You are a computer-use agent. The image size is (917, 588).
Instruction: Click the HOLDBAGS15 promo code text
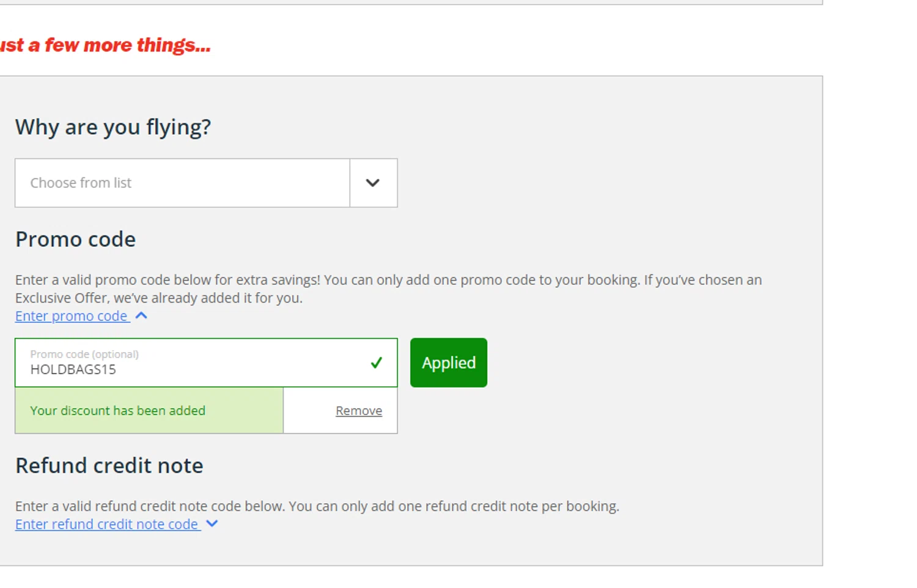pos(73,369)
